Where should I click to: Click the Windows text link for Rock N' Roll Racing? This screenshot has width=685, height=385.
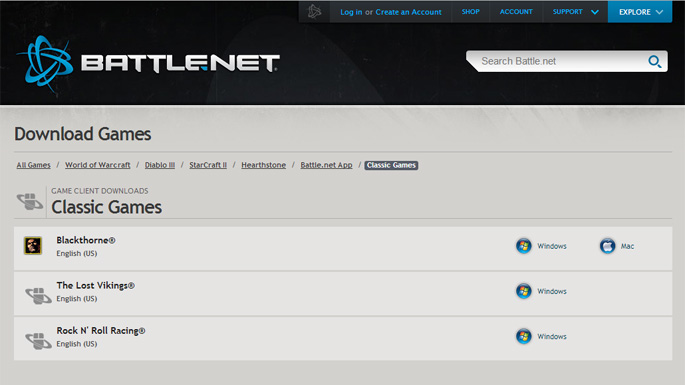[552, 336]
